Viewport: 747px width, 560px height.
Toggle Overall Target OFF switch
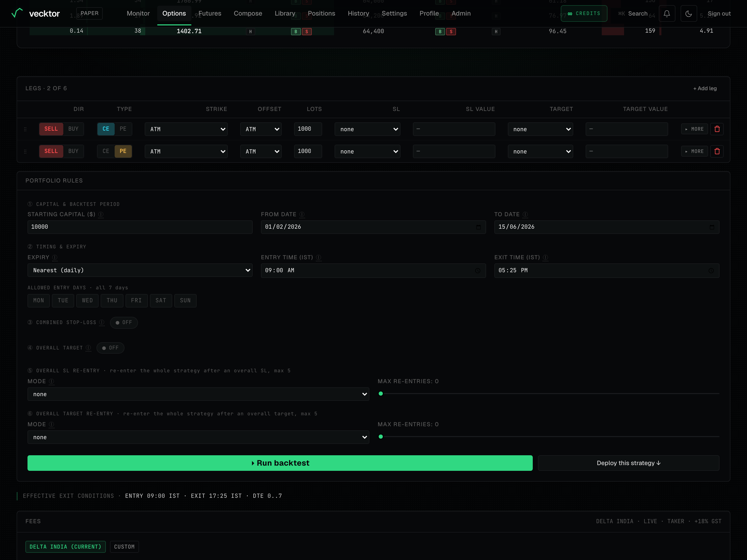[110, 348]
